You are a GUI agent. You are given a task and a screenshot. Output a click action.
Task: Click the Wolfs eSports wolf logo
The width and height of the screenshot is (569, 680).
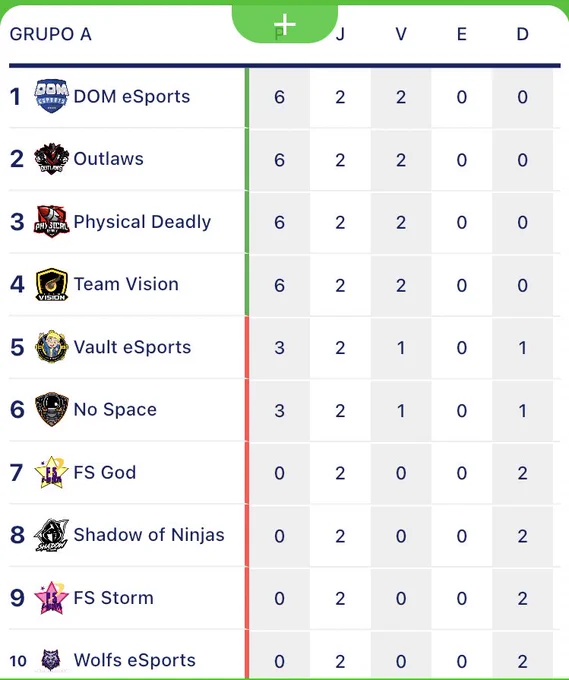[51, 660]
